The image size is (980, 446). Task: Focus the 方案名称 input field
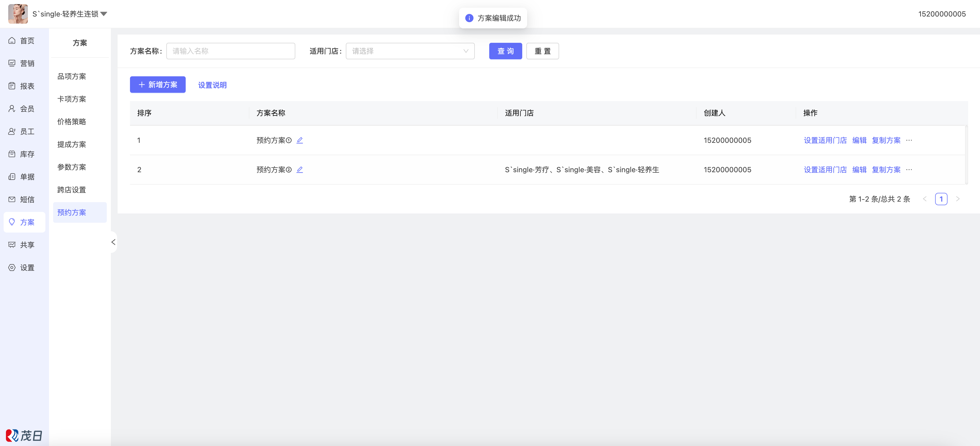click(231, 51)
